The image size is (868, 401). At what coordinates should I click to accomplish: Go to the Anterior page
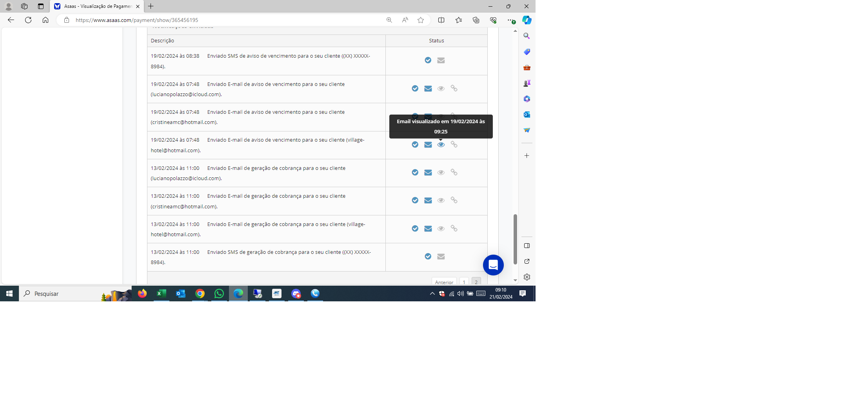tap(444, 282)
